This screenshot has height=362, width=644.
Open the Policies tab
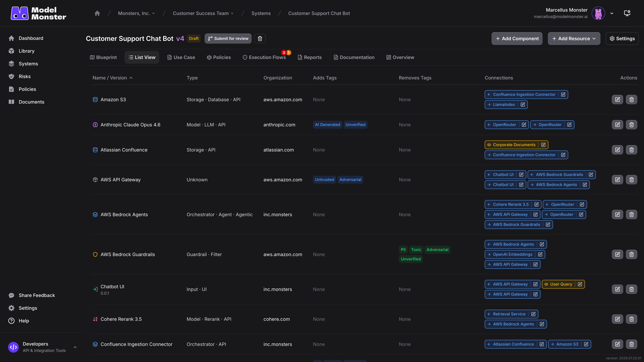coord(219,57)
